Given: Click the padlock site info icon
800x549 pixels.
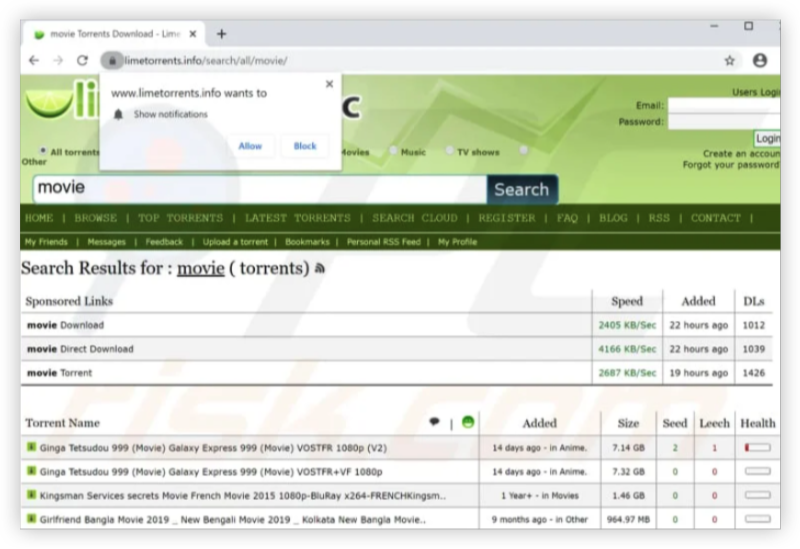Looking at the screenshot, I should click(x=112, y=61).
